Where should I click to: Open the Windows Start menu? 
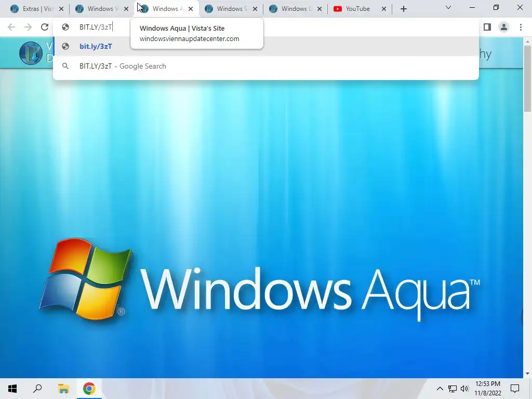point(12,389)
